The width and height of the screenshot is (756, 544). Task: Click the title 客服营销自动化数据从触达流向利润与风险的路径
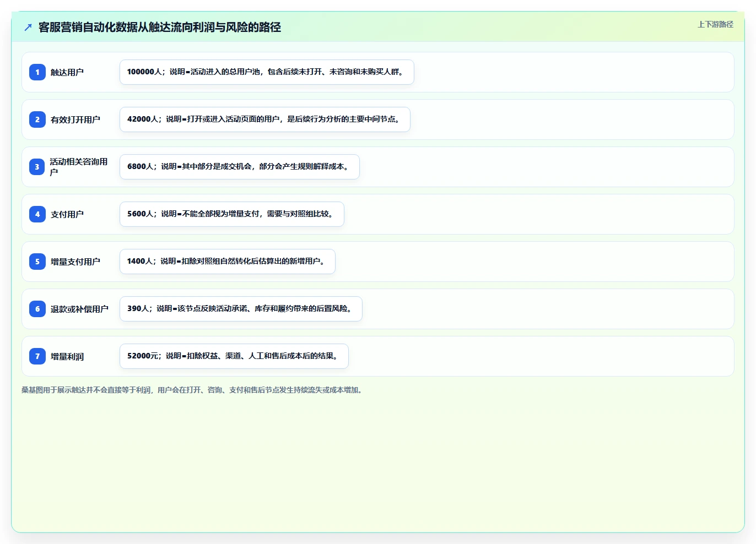[x=160, y=27]
